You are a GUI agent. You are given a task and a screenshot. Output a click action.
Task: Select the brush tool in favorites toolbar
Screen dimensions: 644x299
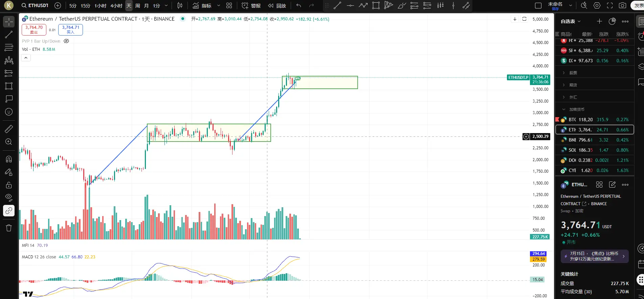(x=402, y=6)
